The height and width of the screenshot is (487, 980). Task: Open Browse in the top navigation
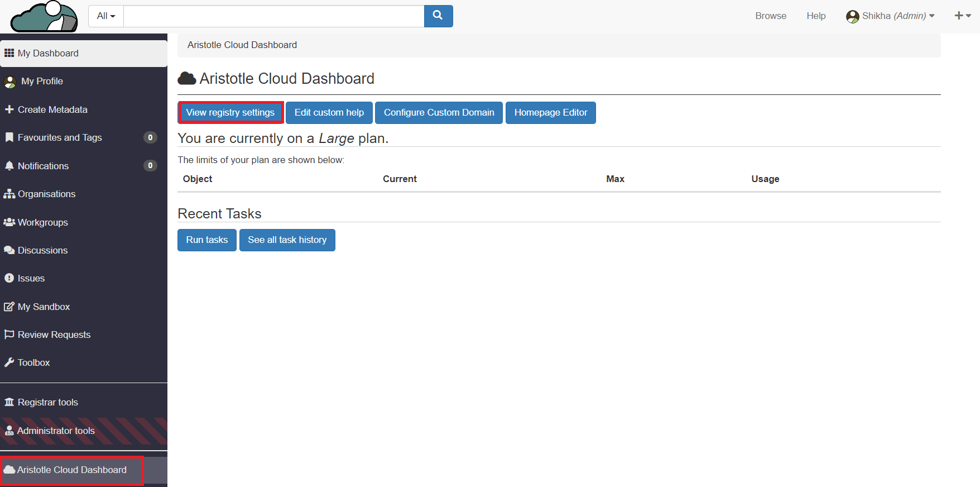771,16
